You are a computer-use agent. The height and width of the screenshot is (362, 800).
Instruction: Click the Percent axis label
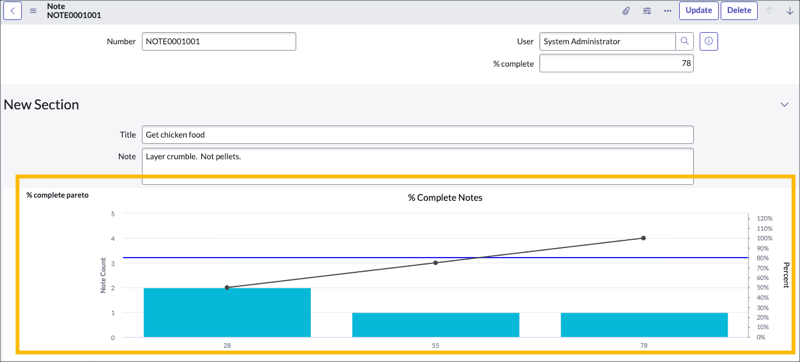[x=786, y=275]
